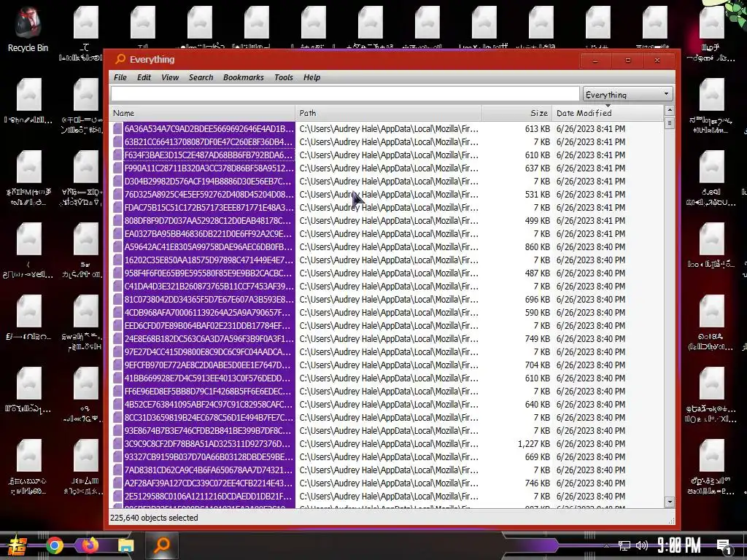Click file icon beside 9EFCFB970E772AE8C2D0ABE5D0EE1E7647D
The height and width of the screenshot is (560, 747).
point(117,365)
